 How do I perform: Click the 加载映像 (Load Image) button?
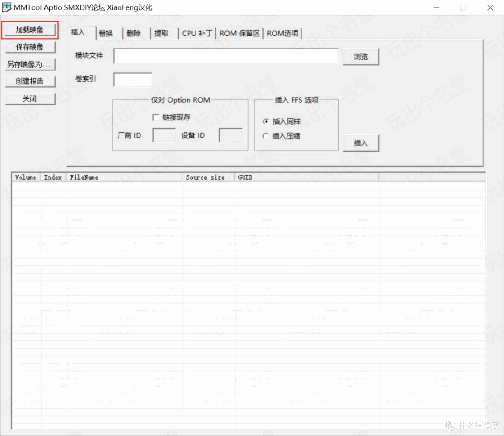30,30
